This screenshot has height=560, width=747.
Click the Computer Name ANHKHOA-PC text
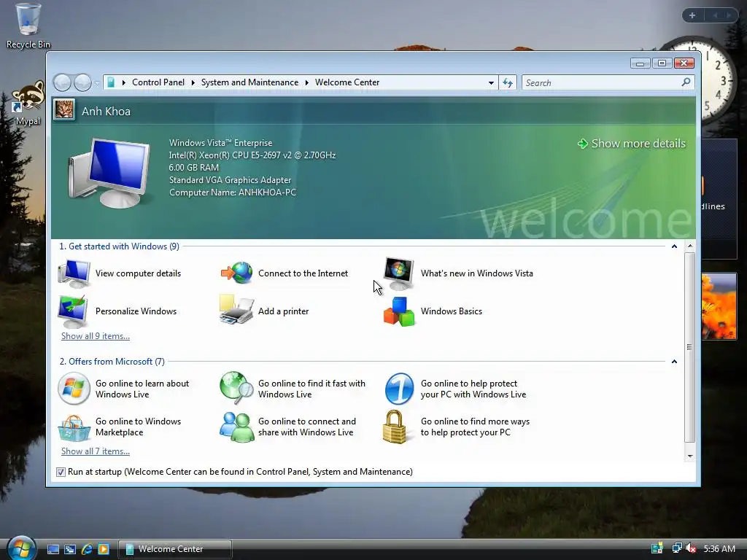[233, 192]
